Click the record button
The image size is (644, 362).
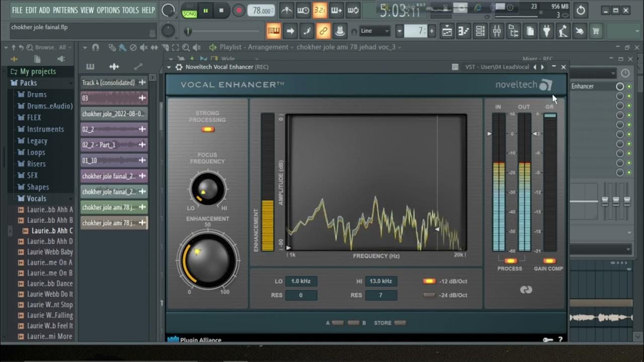239,10
